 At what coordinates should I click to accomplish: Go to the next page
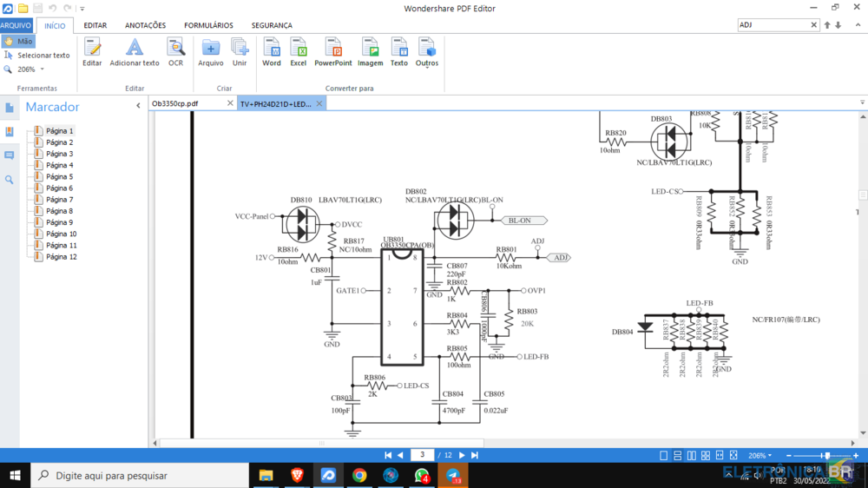point(462,455)
